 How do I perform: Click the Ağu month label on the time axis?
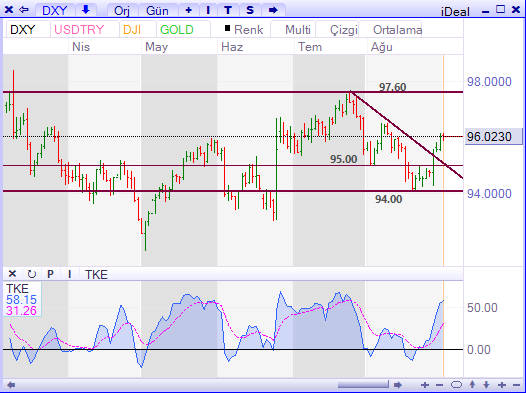click(381, 47)
